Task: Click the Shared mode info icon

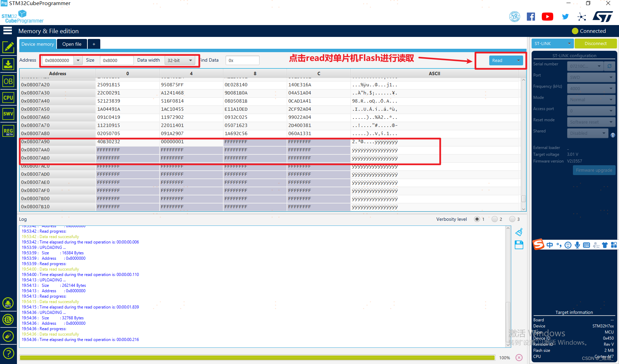Action: [613, 135]
